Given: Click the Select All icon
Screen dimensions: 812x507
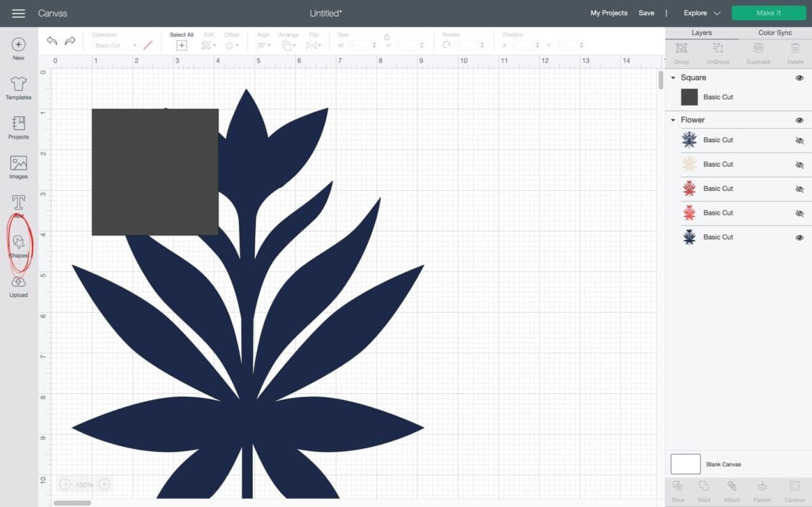Looking at the screenshot, I should [181, 45].
